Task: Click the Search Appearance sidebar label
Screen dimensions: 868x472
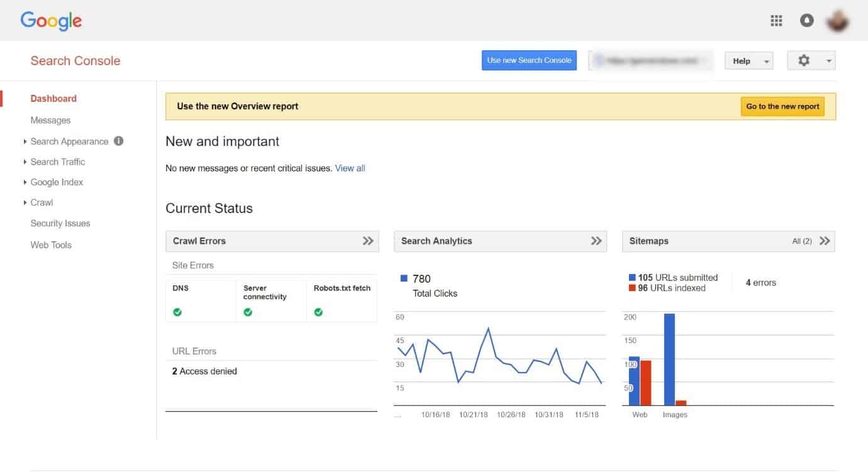Action: pyautogui.click(x=70, y=141)
